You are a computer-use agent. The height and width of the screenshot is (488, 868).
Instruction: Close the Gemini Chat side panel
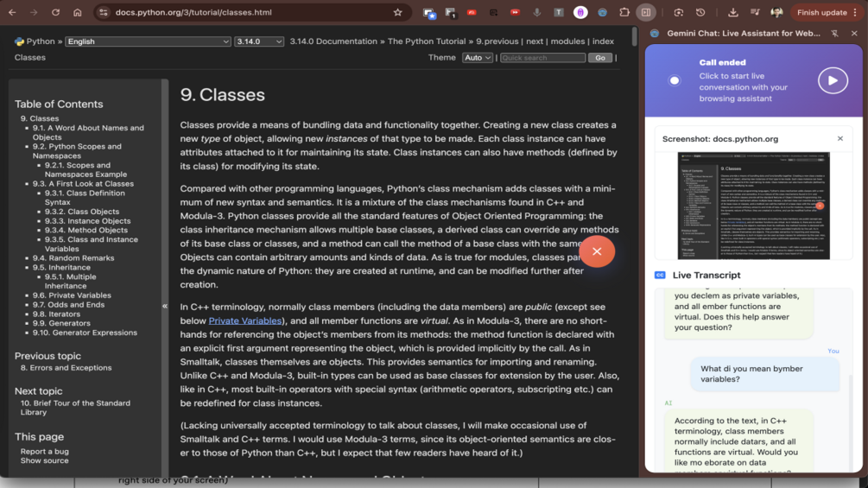[854, 33]
